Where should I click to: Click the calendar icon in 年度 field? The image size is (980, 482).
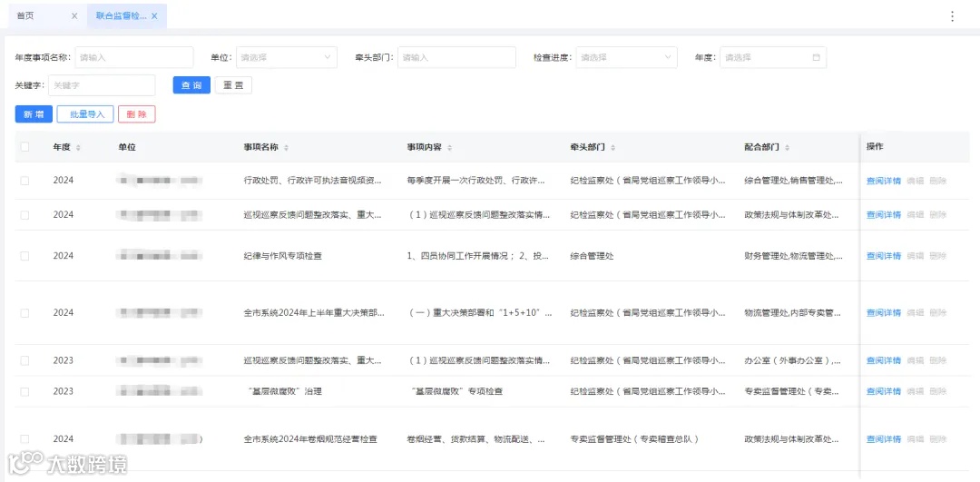[816, 57]
